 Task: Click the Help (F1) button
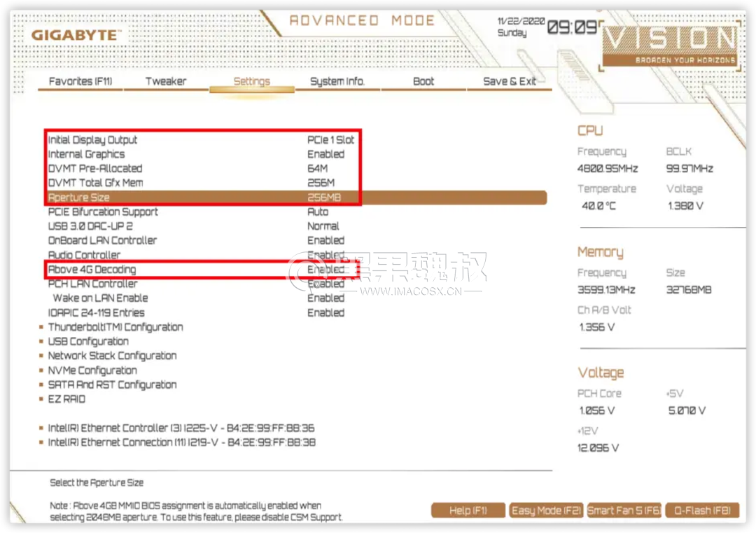click(468, 511)
